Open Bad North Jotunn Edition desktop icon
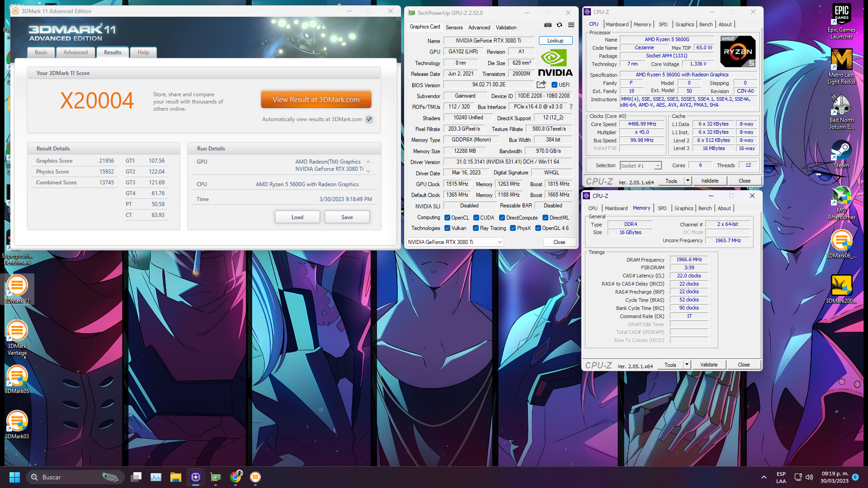Screen dimensions: 868x488 coord(841,112)
